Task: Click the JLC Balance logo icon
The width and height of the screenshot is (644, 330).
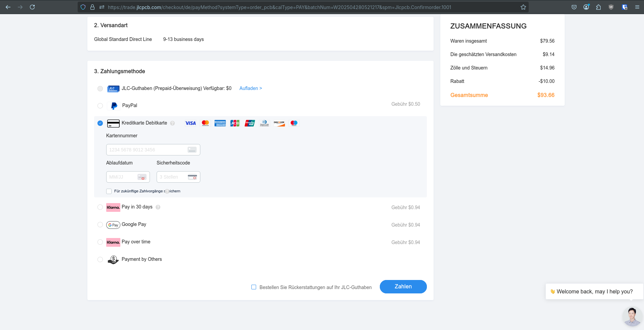Action: point(113,89)
